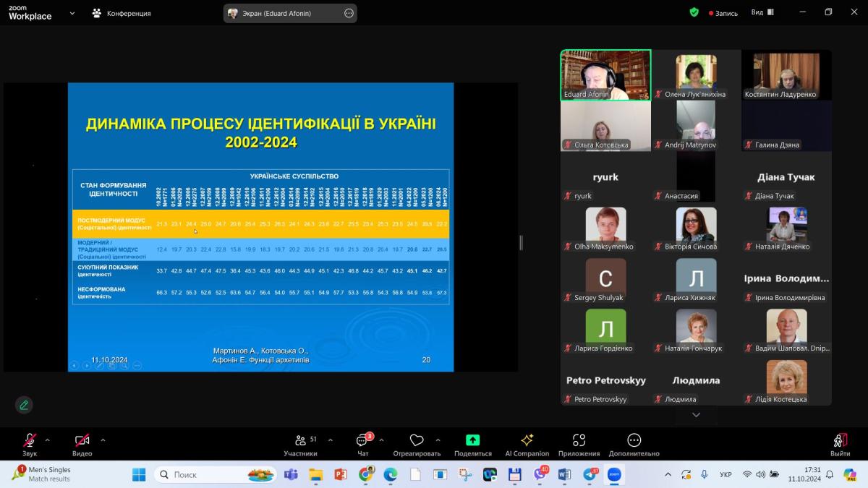Click the Sergey Shulyak avatar tile
The height and width of the screenshot is (488, 868).
[x=605, y=278]
